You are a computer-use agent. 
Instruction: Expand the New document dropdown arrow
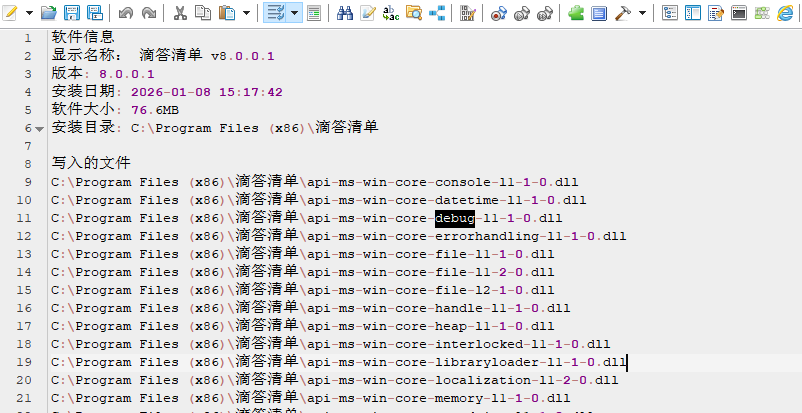click(x=28, y=13)
